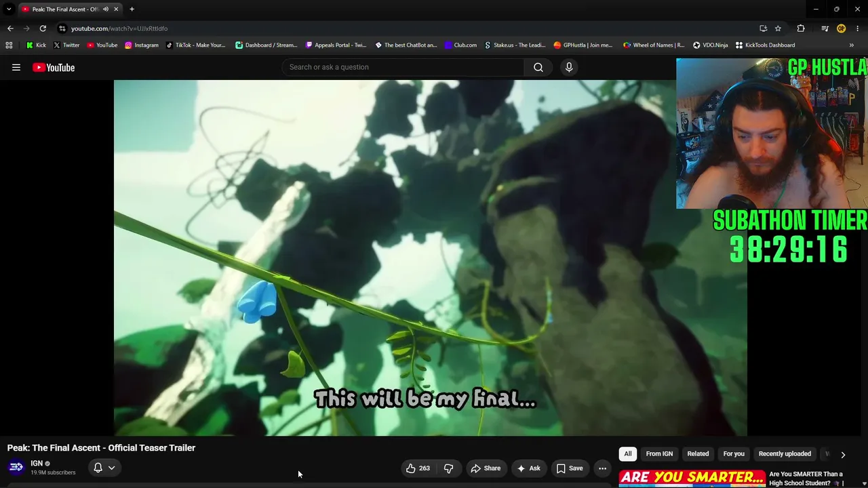The image size is (868, 488).
Task: Open the YouTube bookmark in bookmarks bar
Action: 102,45
